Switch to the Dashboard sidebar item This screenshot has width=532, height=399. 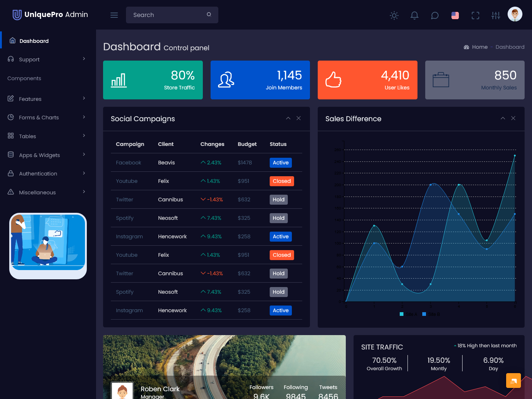click(x=34, y=41)
